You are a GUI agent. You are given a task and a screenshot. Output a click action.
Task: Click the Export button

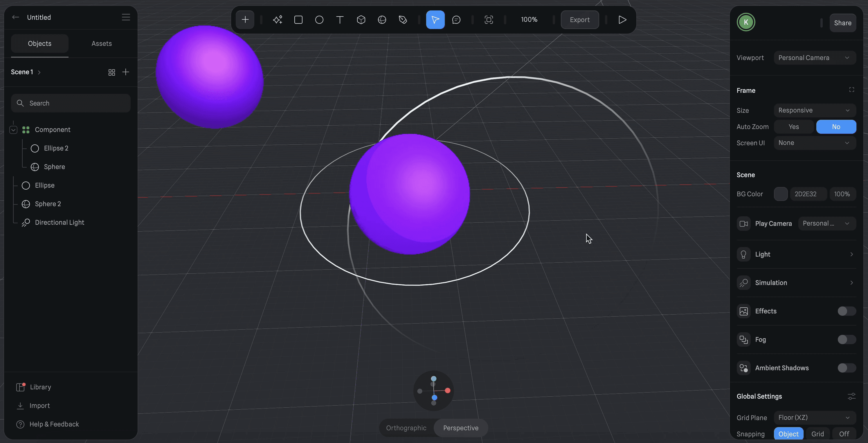[579, 20]
